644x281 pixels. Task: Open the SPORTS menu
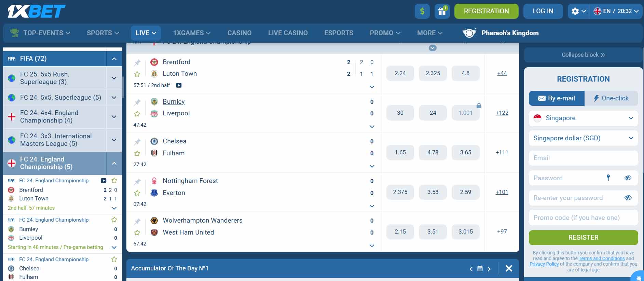coord(103,33)
